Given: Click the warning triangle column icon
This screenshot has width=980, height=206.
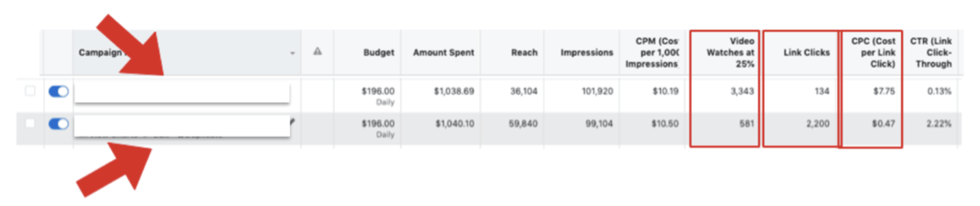Looking at the screenshot, I should [x=317, y=52].
